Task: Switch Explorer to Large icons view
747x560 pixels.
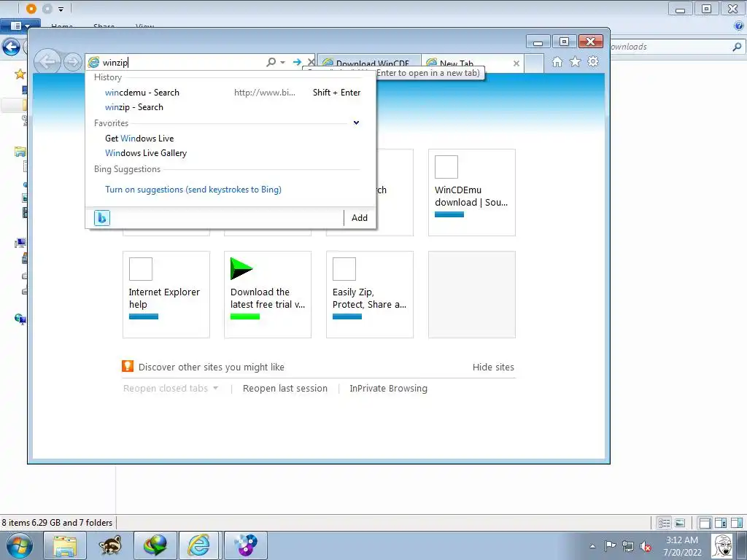Action: point(680,523)
